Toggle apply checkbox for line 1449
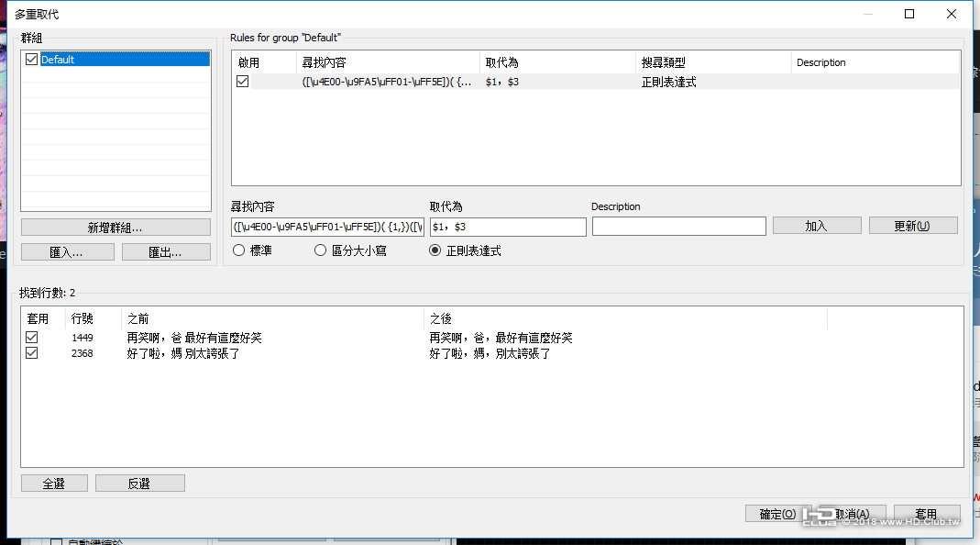 pos(32,338)
